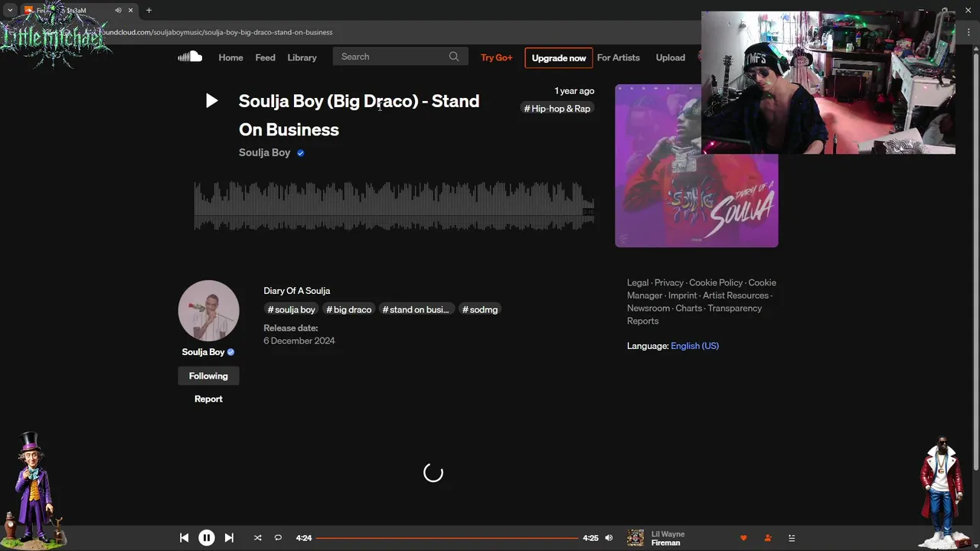980x551 pixels.
Task: Click the player progress bar
Action: click(447, 538)
